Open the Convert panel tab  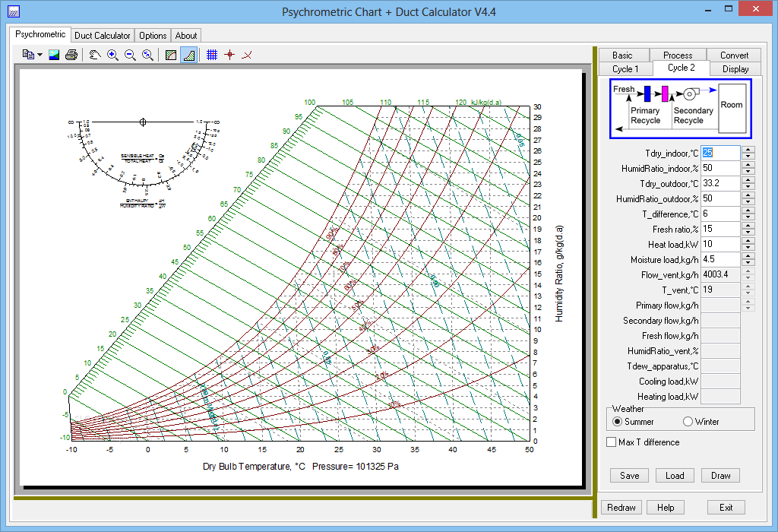(735, 55)
